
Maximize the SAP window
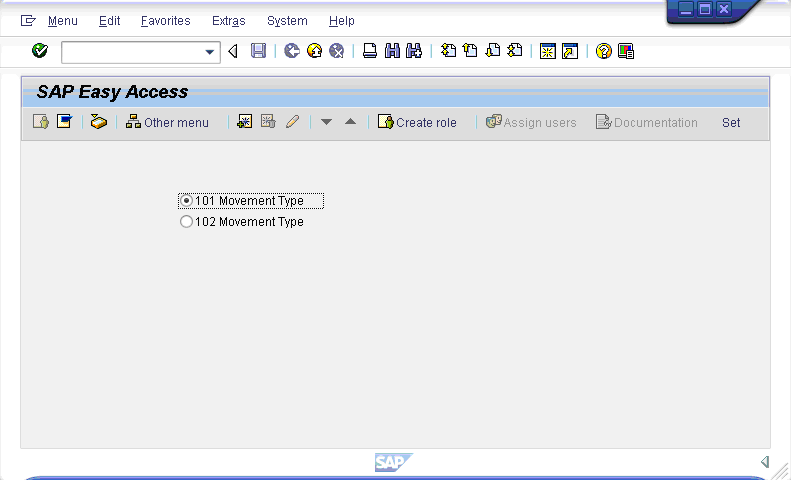click(x=705, y=9)
